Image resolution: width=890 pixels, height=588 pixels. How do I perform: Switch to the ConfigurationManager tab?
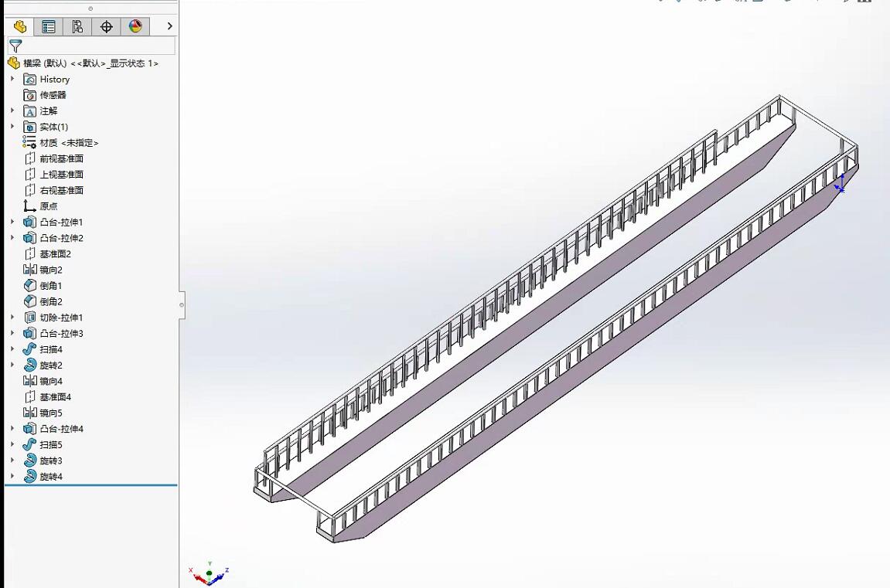click(77, 26)
